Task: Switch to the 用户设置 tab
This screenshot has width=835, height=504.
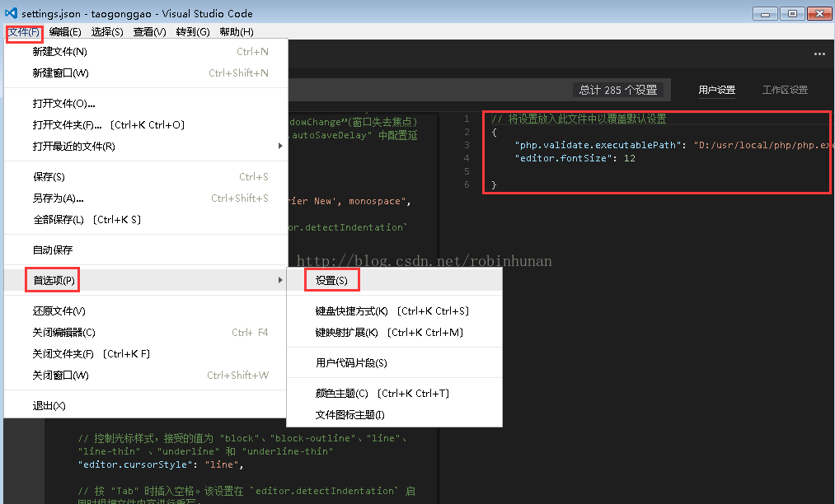Action: [x=716, y=91]
